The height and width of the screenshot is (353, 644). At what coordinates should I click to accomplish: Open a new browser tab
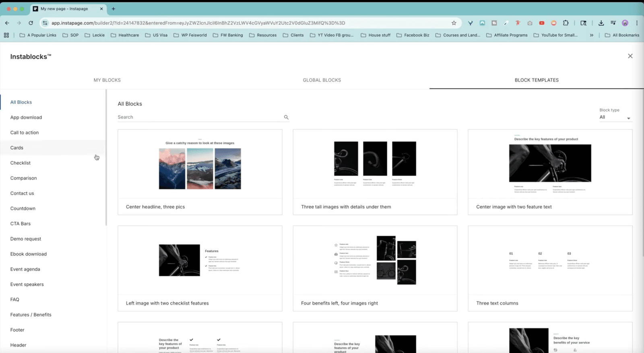(x=114, y=8)
